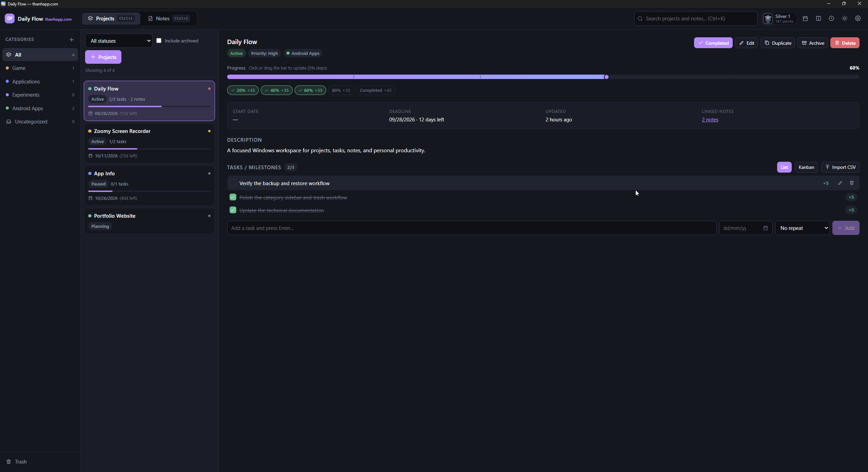
Task: Open the calendar icon in top bar
Action: click(805, 19)
